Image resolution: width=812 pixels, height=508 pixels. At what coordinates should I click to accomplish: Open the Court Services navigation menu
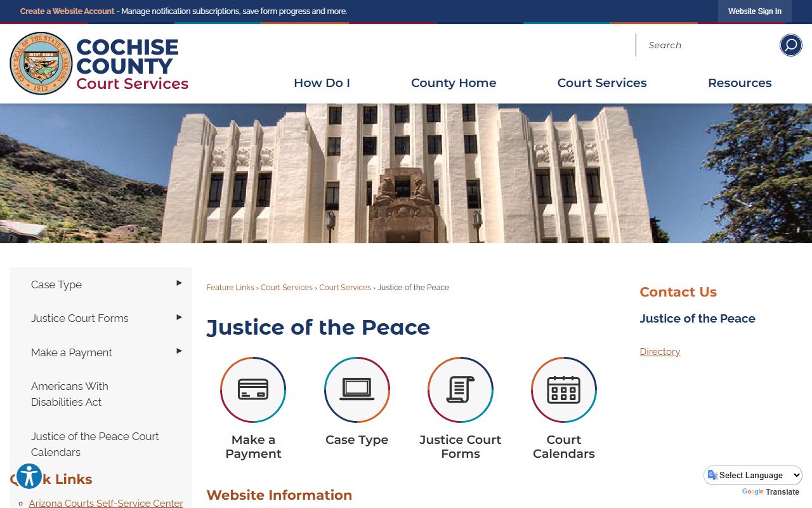[x=602, y=83]
